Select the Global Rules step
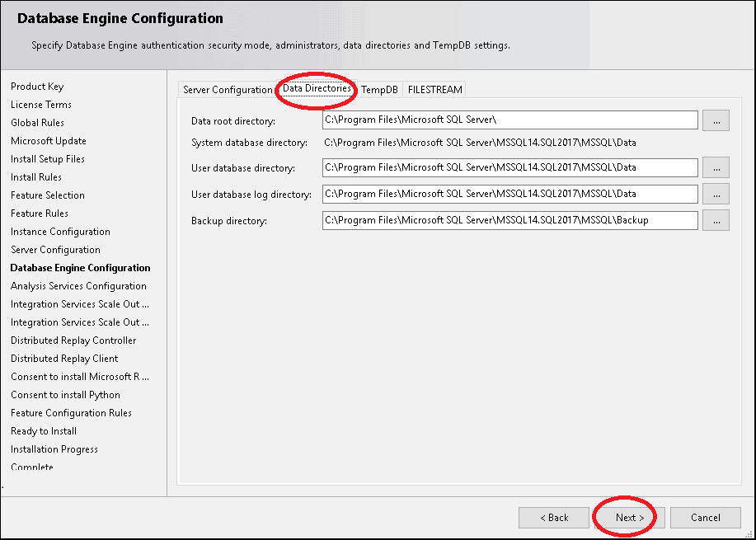The width and height of the screenshot is (756, 540). [37, 123]
